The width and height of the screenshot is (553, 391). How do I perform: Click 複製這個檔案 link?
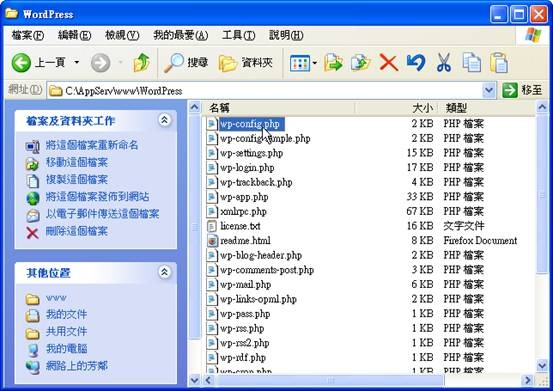pos(77,179)
